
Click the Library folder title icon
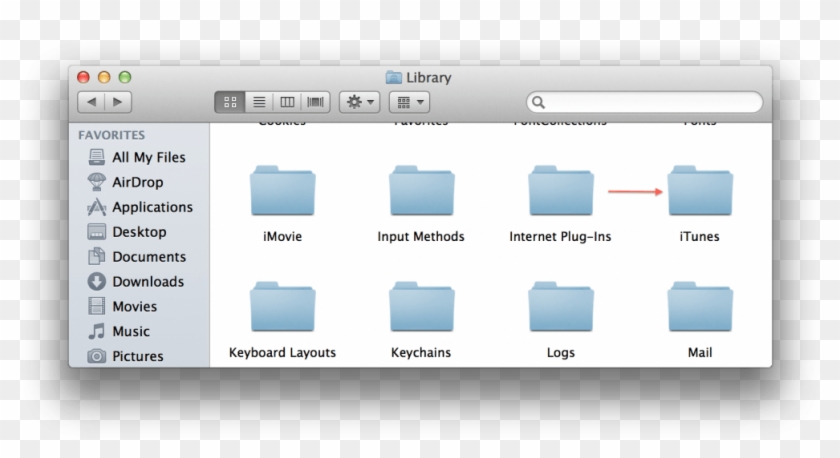click(x=394, y=77)
